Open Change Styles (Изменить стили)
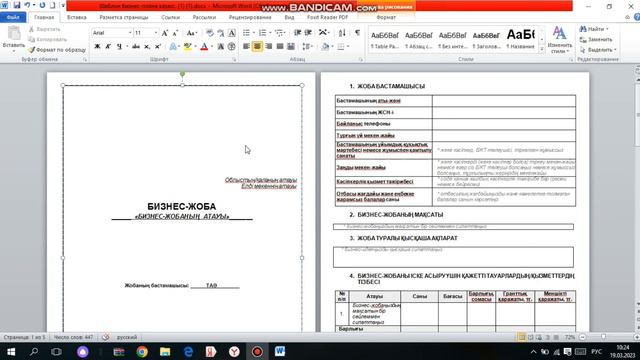Viewport: 640px width, 360px height. coord(560,40)
